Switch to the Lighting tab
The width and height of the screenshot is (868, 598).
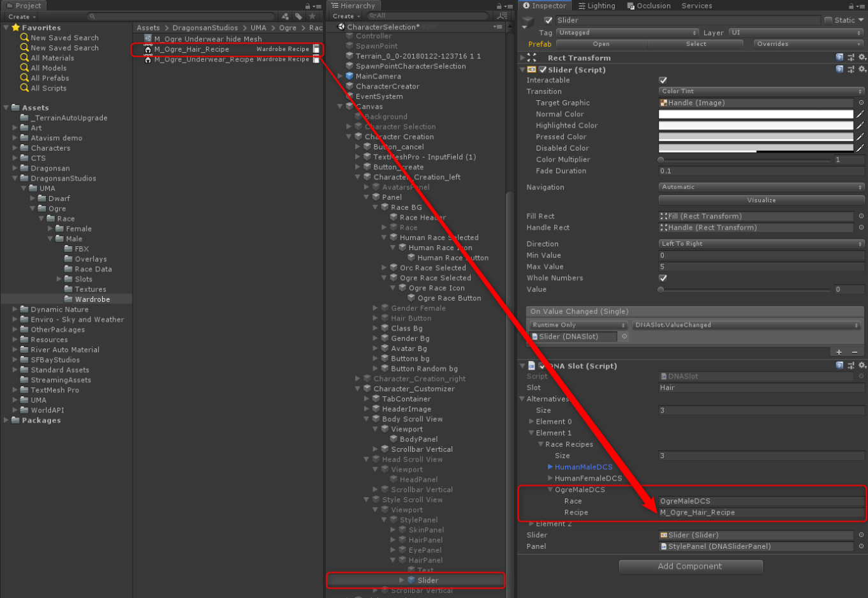596,6
